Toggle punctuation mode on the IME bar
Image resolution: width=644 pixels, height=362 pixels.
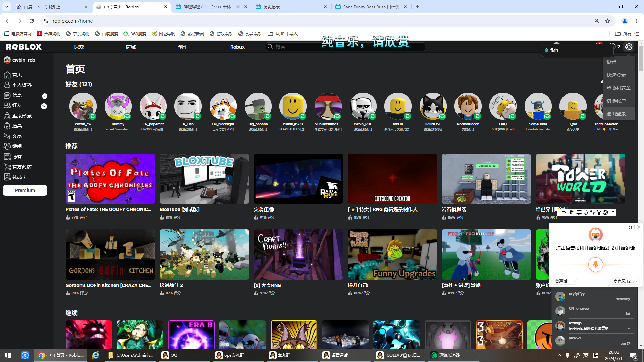pos(592,213)
